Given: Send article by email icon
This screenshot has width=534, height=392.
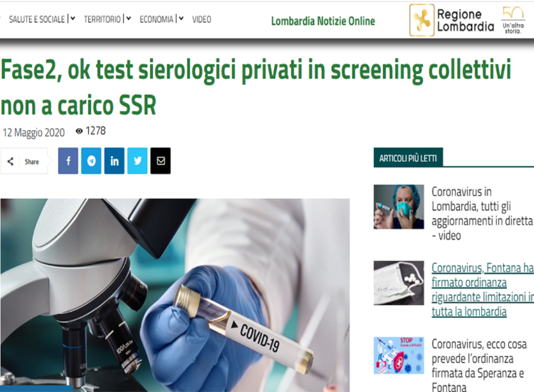Looking at the screenshot, I should (161, 161).
